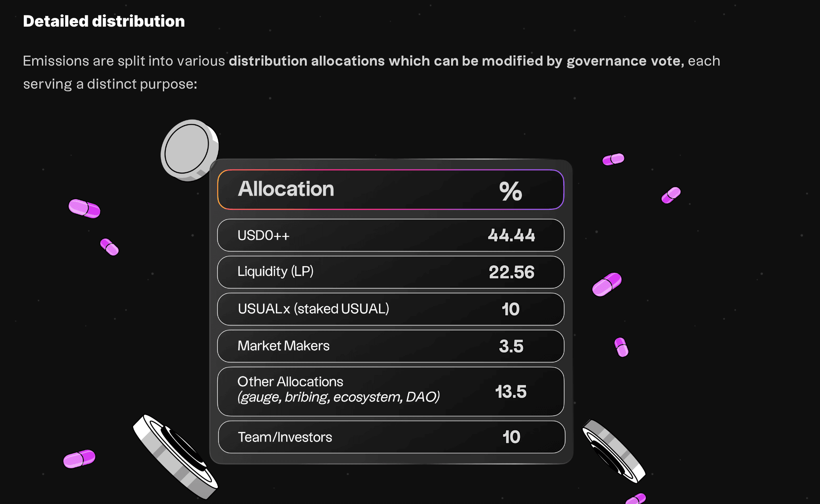Click the pink pill near top right
Image resolution: width=820 pixels, height=504 pixels.
tap(613, 159)
